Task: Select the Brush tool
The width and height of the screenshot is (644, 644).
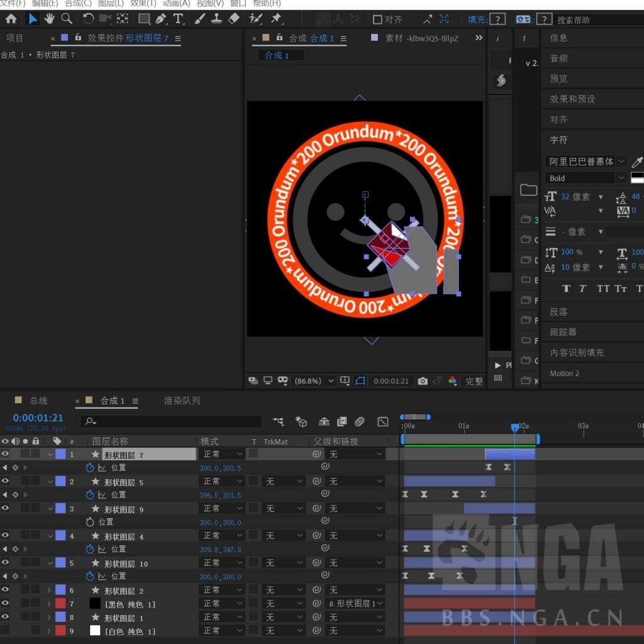Action: [x=199, y=19]
